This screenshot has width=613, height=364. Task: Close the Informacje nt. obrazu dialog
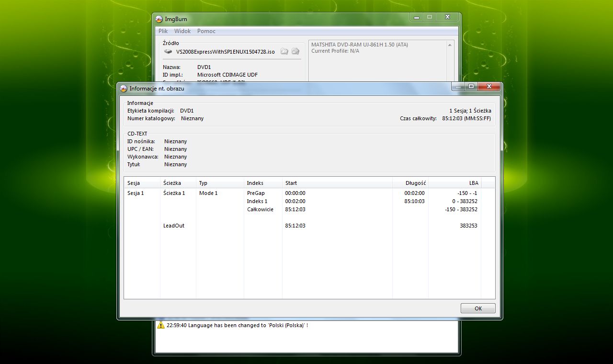tap(489, 87)
